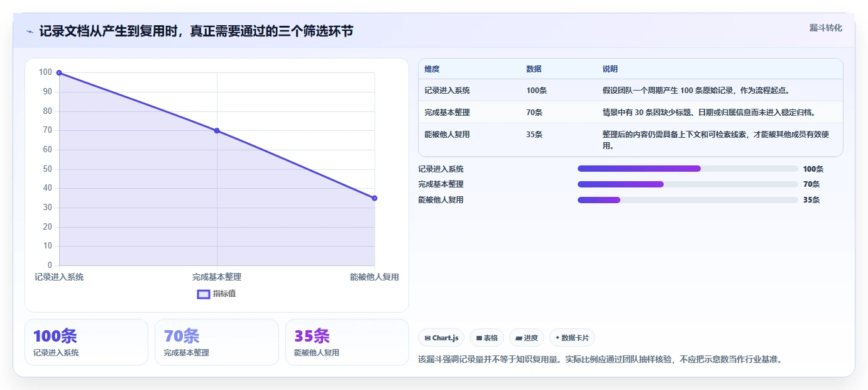Select the chart data point at value 100

(x=59, y=73)
